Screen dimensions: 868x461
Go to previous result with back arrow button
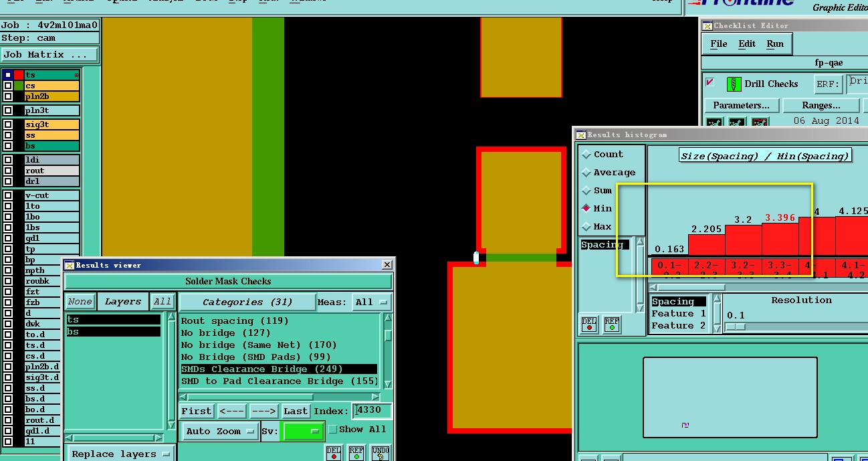tap(231, 411)
